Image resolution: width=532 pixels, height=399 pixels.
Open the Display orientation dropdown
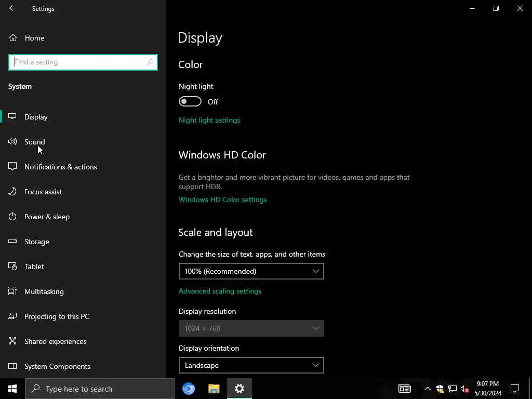[x=251, y=365]
